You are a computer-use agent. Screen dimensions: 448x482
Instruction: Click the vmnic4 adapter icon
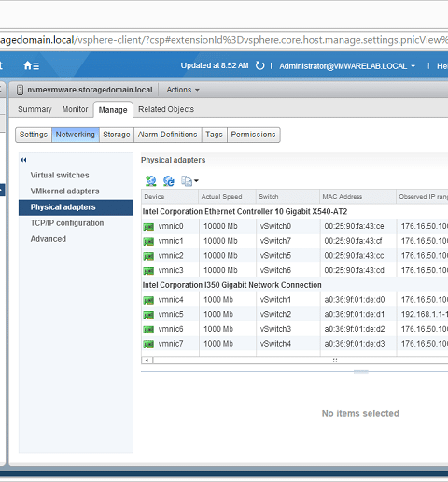point(148,300)
